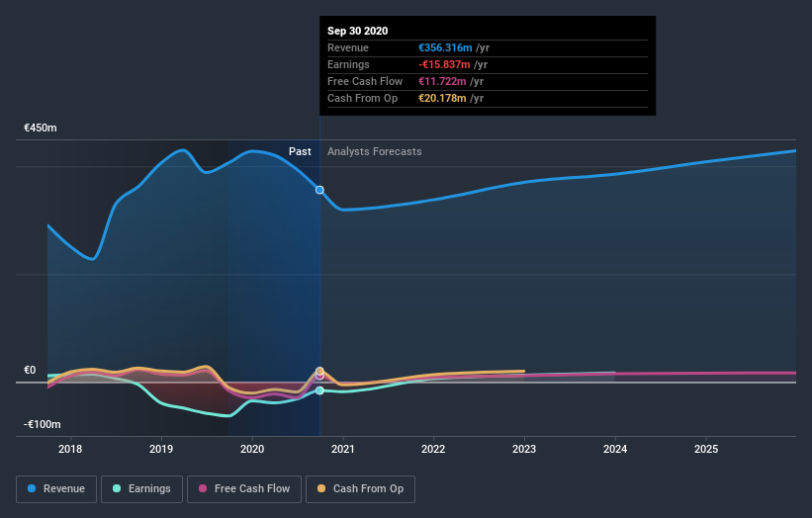Click the Free Cash Flow label in tooltip
Viewport: 812px width, 518px height.
(365, 81)
